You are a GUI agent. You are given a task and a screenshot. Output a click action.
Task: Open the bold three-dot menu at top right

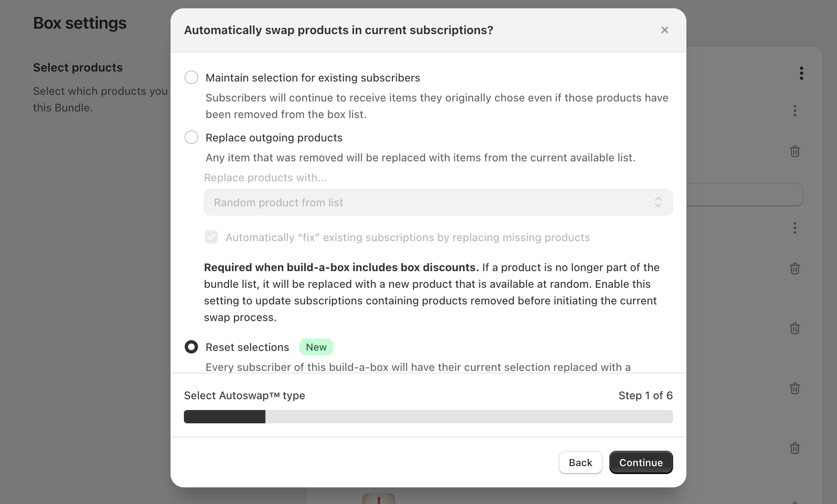(x=801, y=73)
